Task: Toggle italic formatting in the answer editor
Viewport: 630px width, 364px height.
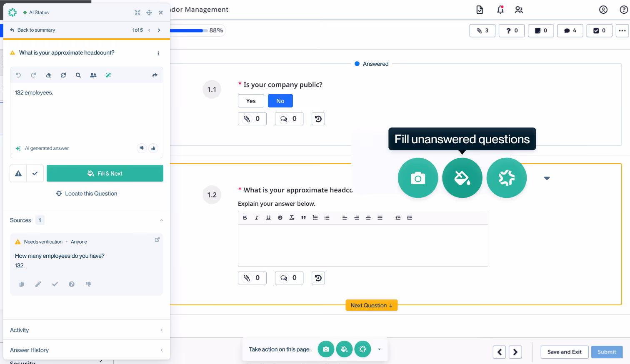Action: 257,218
